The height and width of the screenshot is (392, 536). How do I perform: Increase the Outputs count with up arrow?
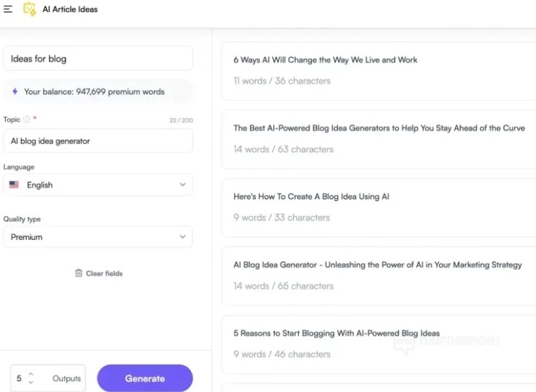pos(31,373)
